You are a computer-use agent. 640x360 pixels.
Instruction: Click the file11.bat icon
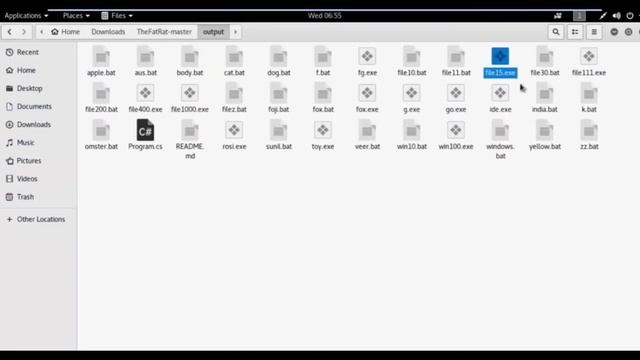(x=456, y=56)
